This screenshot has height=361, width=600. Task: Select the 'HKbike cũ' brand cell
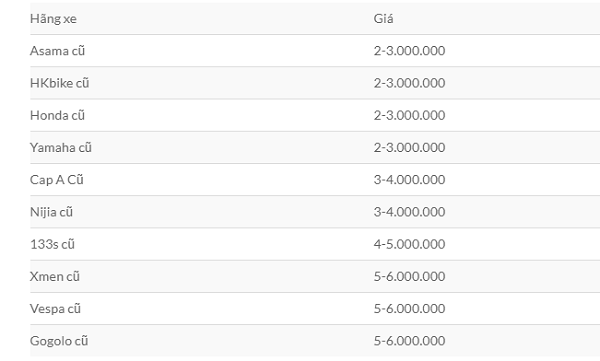60,83
